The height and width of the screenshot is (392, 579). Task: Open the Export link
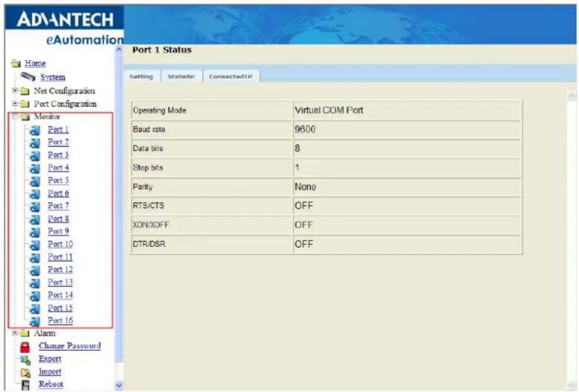[50, 359]
